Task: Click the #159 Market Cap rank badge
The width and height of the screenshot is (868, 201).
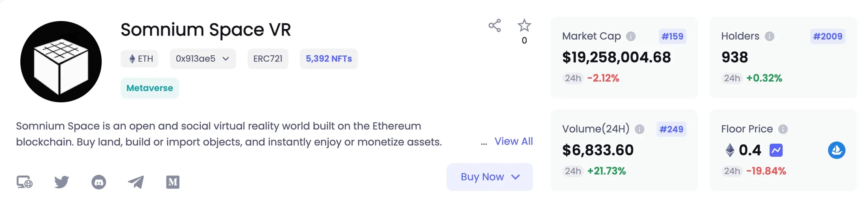Action: [x=672, y=37]
